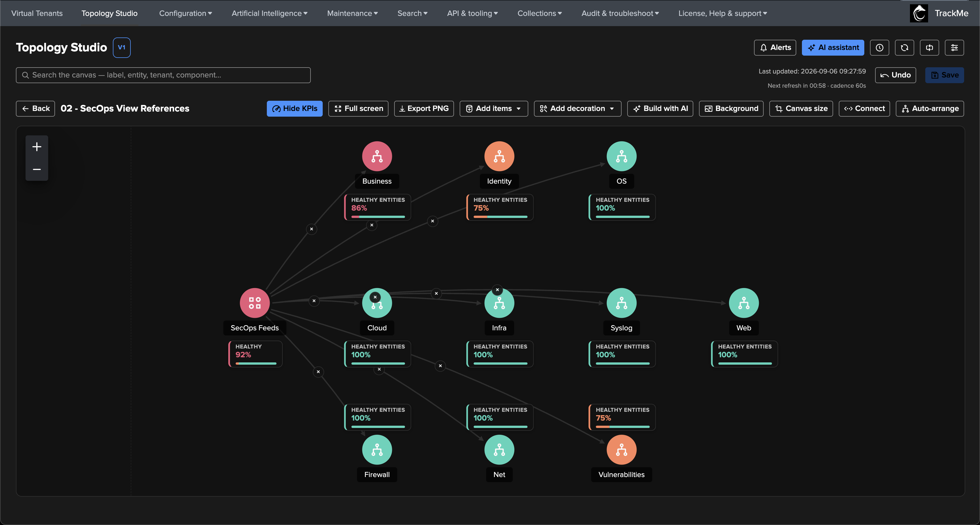Toggle Full screen mode

pos(358,108)
